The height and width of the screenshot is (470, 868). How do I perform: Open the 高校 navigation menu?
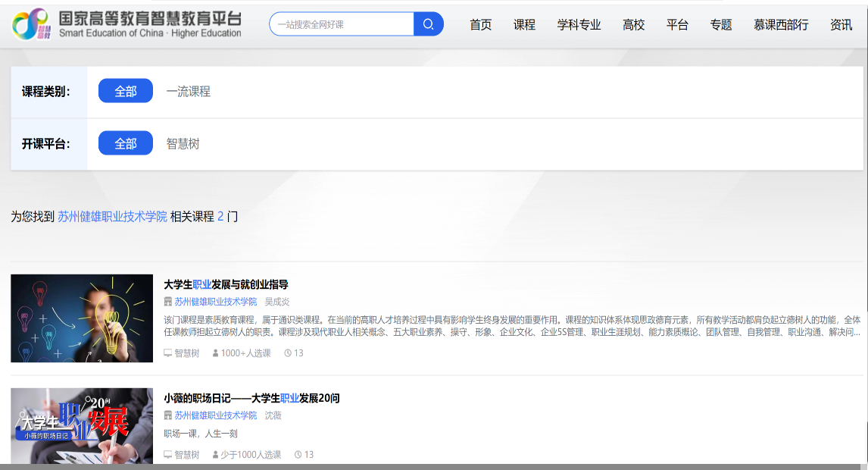(x=633, y=24)
